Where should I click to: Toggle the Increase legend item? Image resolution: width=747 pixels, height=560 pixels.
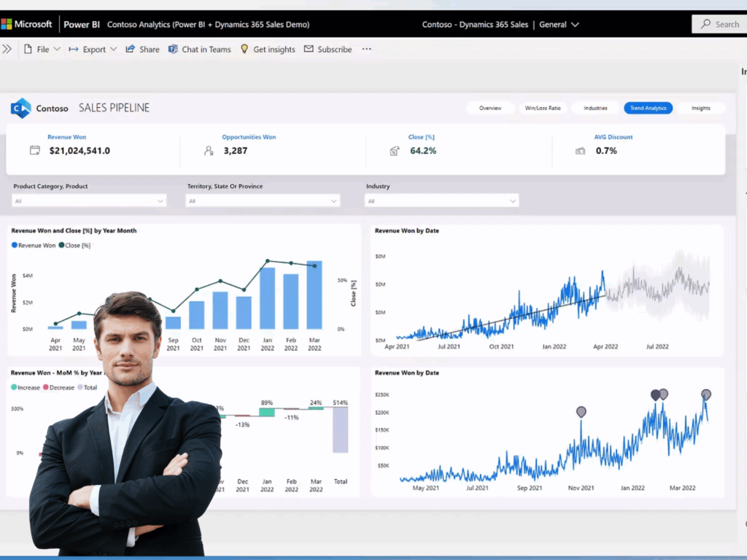tap(25, 388)
